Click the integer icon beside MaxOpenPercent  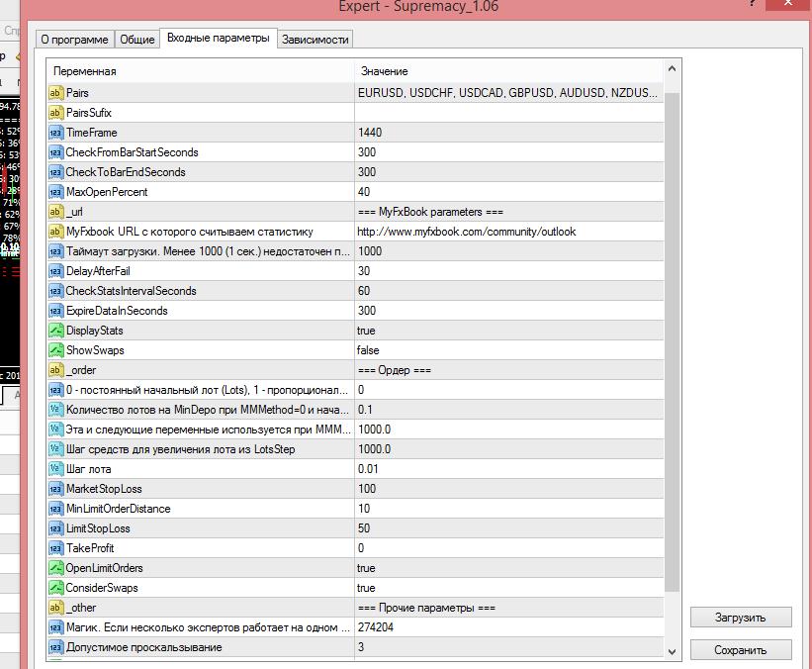click(x=55, y=192)
